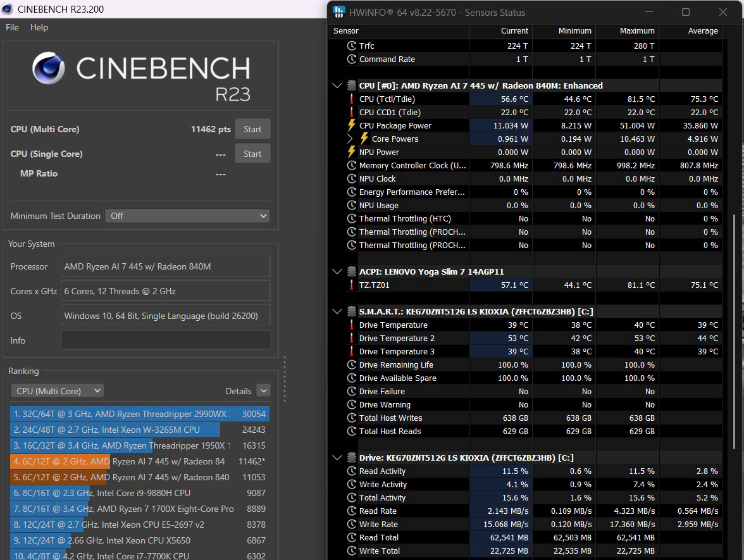
Task: Click the Cinebench app icon in title bar
Action: coord(7,9)
